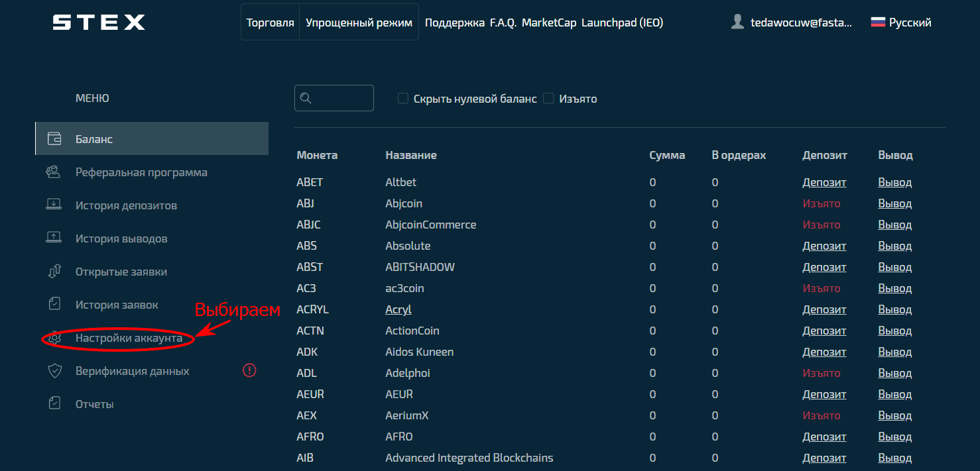Open the Торговля tab

pyautogui.click(x=270, y=23)
